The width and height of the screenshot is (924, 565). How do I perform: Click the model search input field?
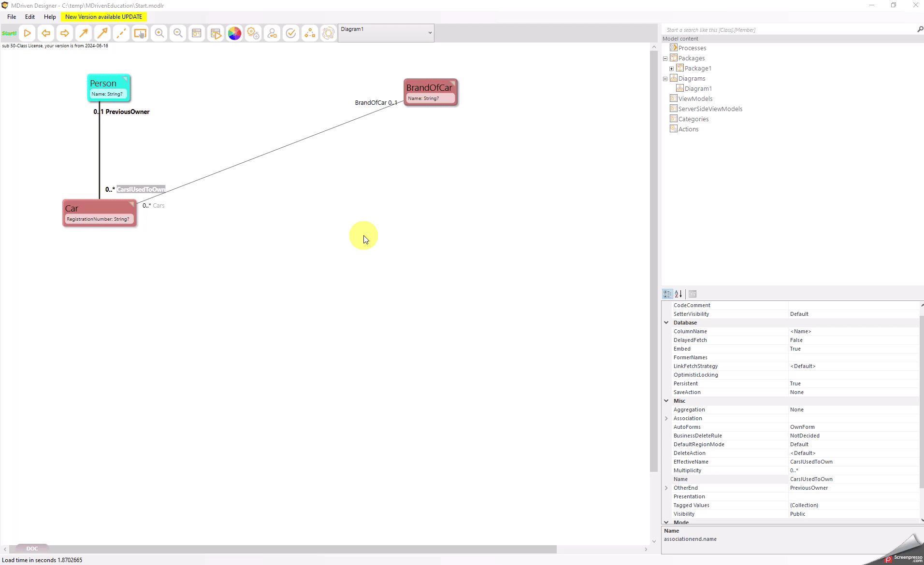788,30
